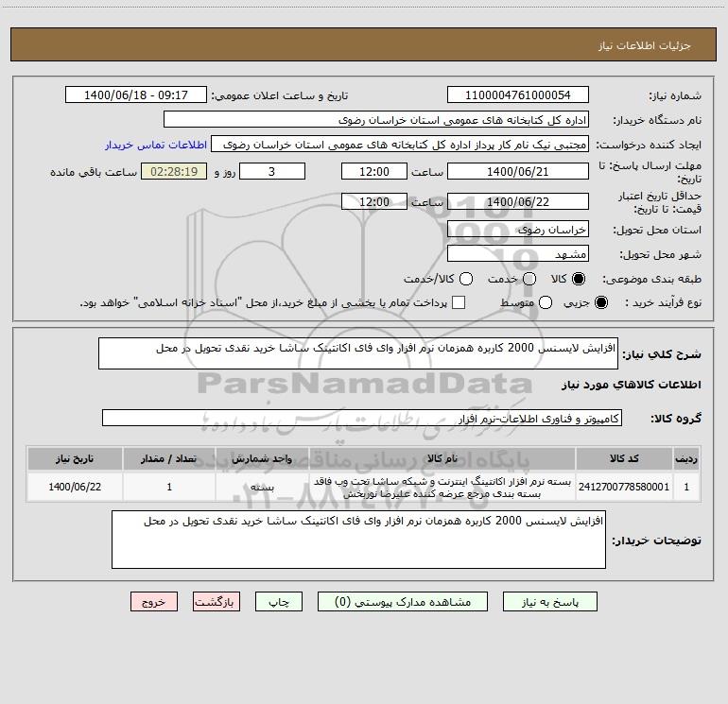Click the جزئیات اطلاعات نیاز header title

point(645,45)
